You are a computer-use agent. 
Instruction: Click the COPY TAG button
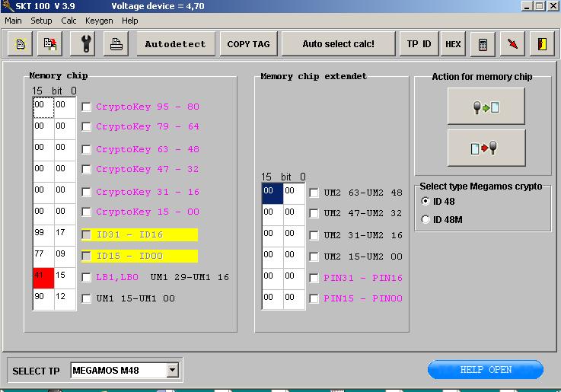[x=249, y=44]
